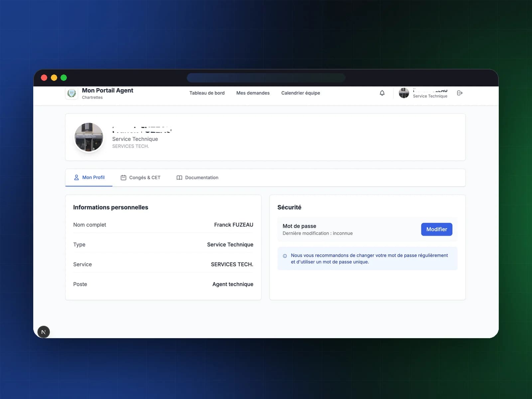Go to Tableau de bord
532x399 pixels.
coord(207,93)
